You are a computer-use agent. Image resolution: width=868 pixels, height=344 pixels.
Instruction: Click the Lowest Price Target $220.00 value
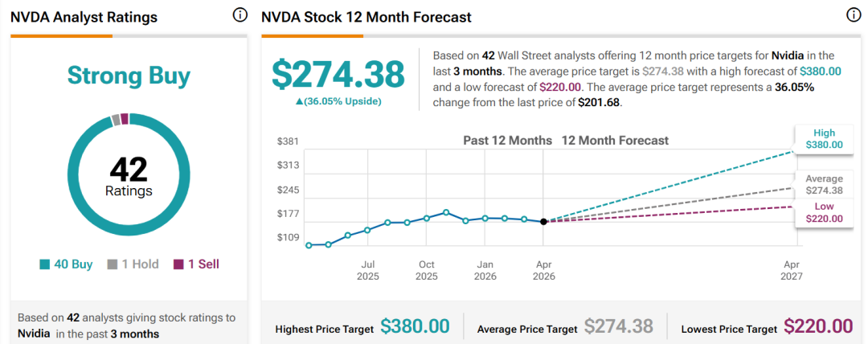click(818, 326)
